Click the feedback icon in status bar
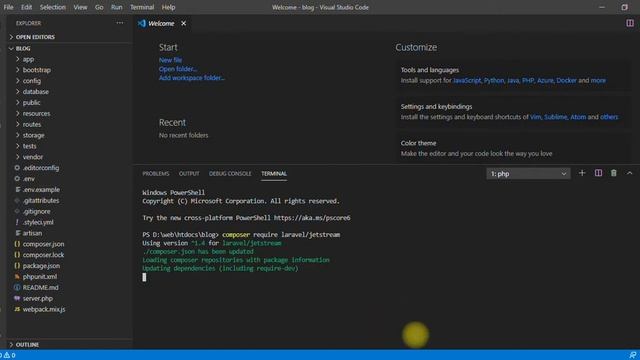The height and width of the screenshot is (360, 640). point(632,355)
